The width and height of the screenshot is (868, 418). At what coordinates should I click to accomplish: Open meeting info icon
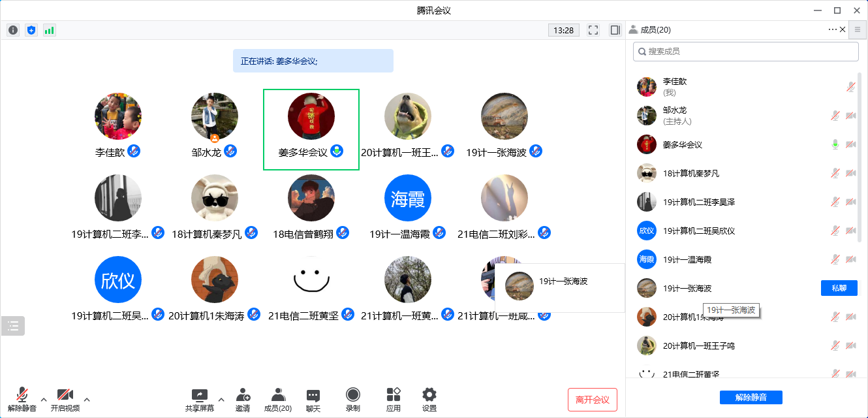[13, 30]
